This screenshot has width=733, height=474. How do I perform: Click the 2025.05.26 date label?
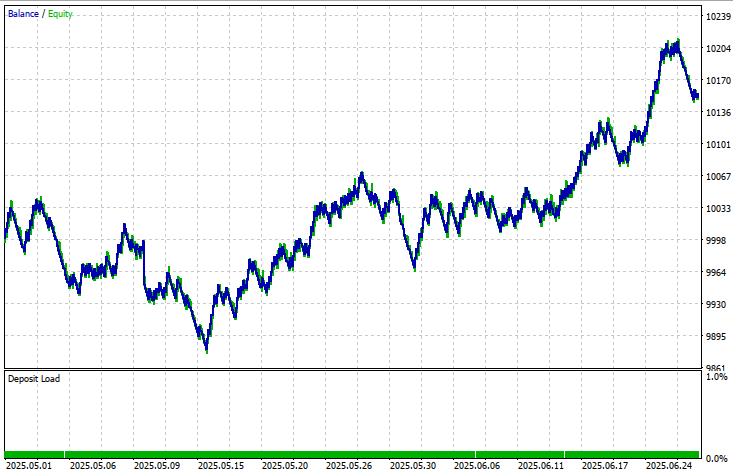coord(349,466)
